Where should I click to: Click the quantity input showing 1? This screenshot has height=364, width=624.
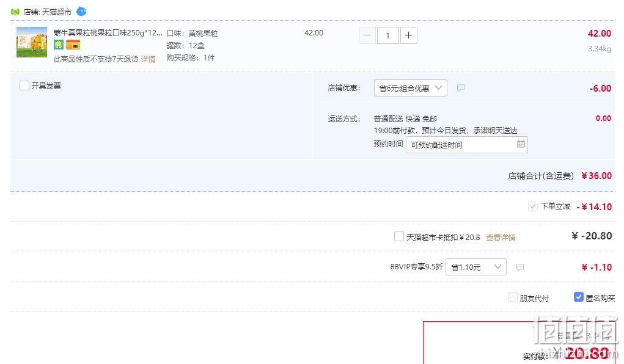[387, 35]
